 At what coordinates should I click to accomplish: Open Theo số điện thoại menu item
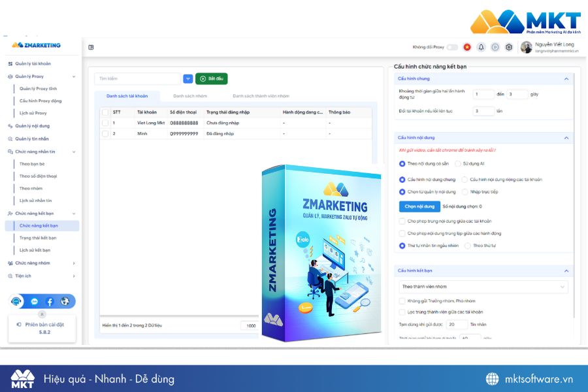point(39,176)
